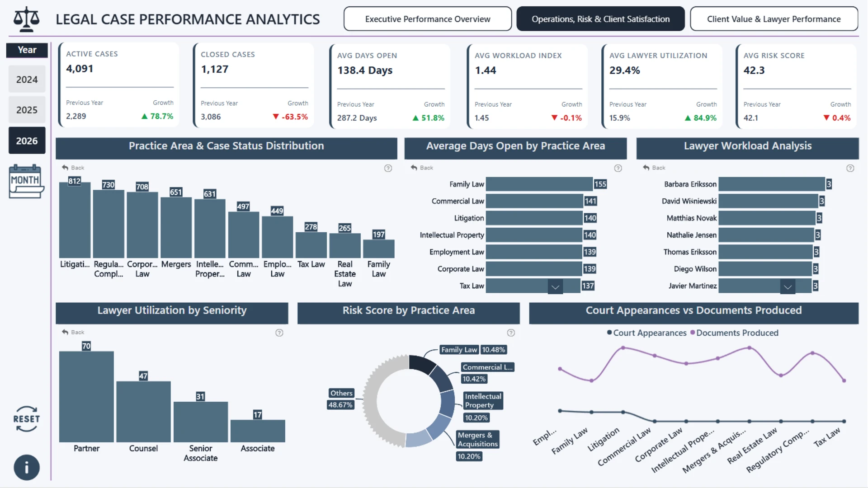
Task: Click the Partner utilization bar labeled 70
Action: click(x=86, y=397)
